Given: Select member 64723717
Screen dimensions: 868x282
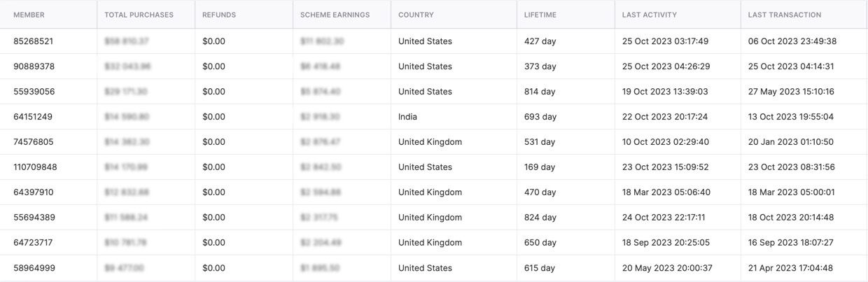Looking at the screenshot, I should coord(33,243).
